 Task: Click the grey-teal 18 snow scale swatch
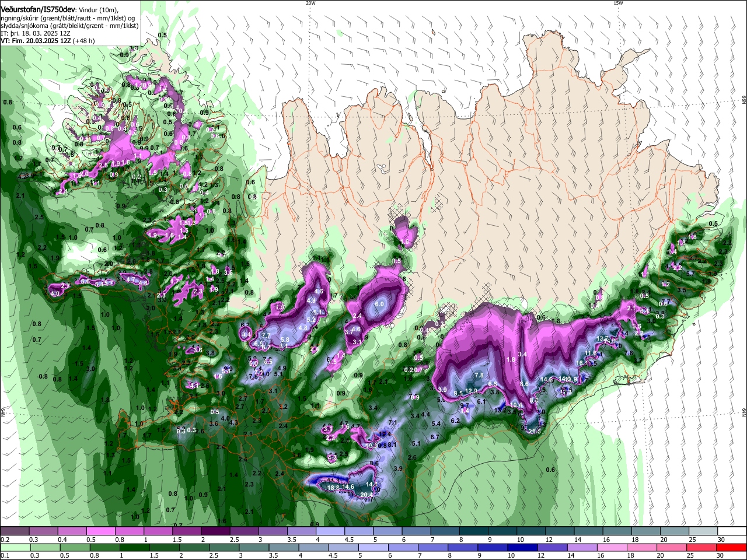[645, 531]
